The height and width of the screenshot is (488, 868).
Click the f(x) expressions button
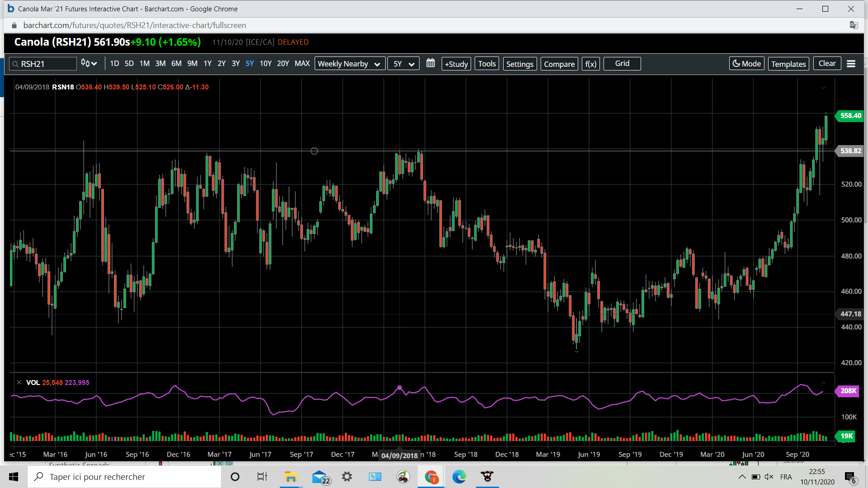click(590, 64)
